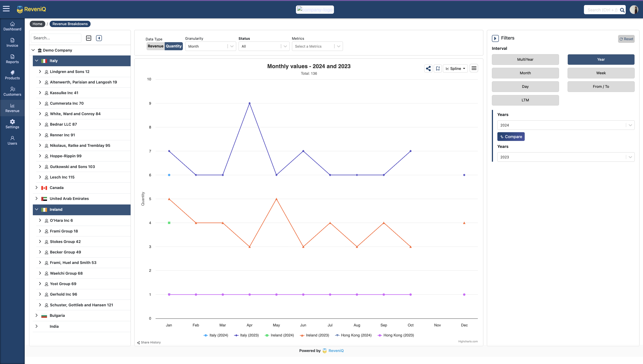Open the hamburger menu in header

coord(6,9)
